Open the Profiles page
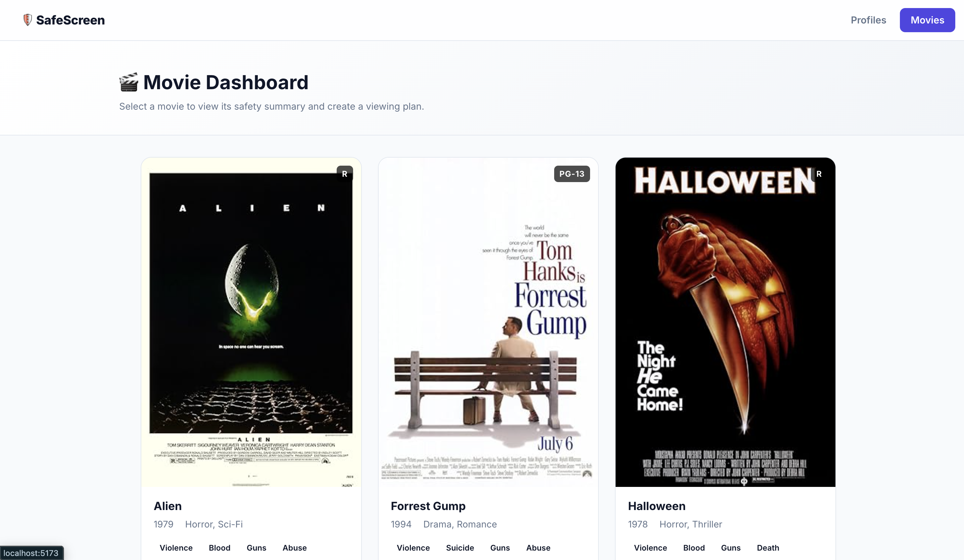Viewport: 964px width, 560px height. 868,20
